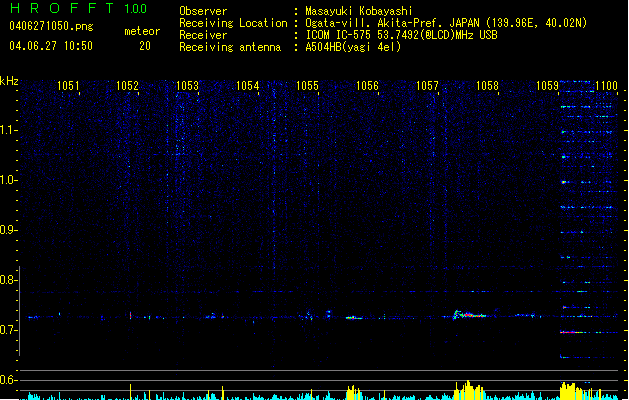The width and height of the screenshot is (629, 400).
Task: Click the version number 1.0.0
Action: [135, 9]
